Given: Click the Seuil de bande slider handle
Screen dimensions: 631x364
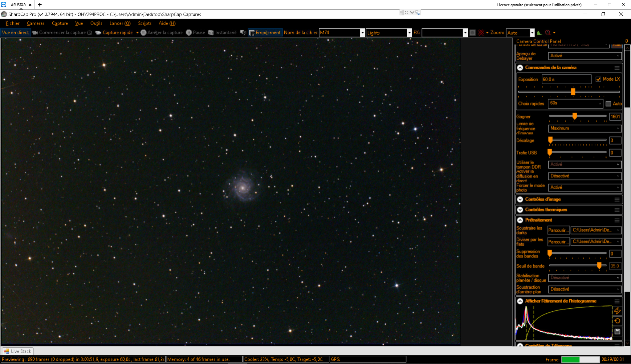Looking at the screenshot, I should click(x=599, y=266).
